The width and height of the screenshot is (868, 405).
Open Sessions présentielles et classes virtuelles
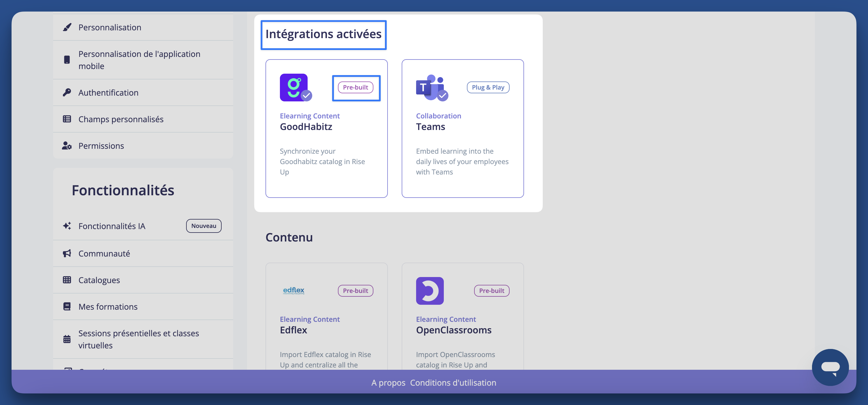(x=143, y=339)
